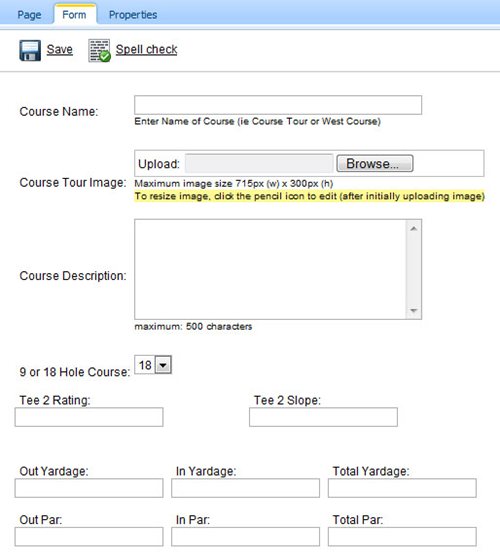
Task: Click the description scrollbar down arrow
Action: pos(414,311)
